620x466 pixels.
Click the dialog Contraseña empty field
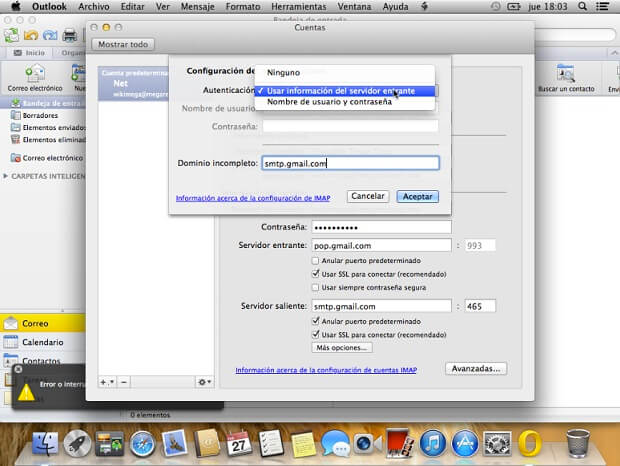350,126
